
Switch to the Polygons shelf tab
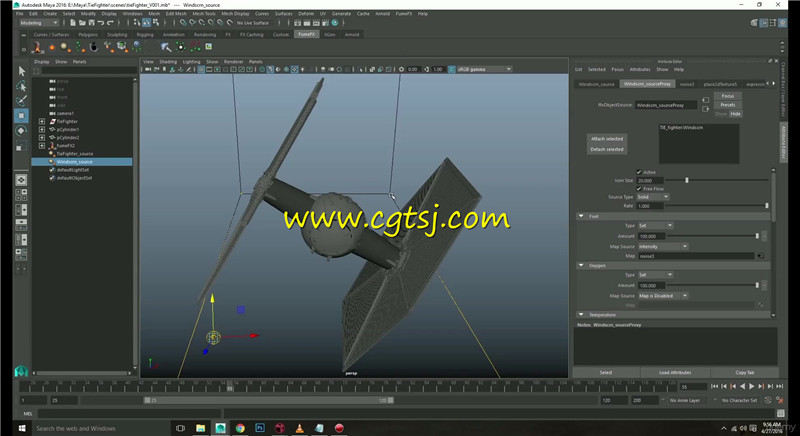click(88, 35)
